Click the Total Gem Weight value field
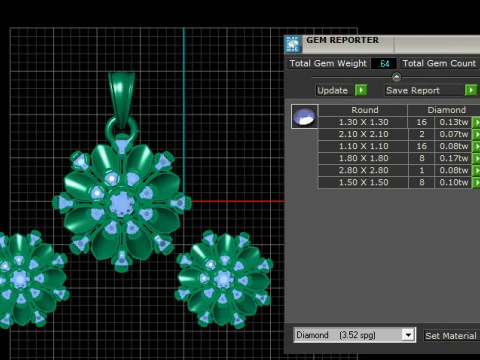The width and height of the screenshot is (480, 360). pos(384,63)
